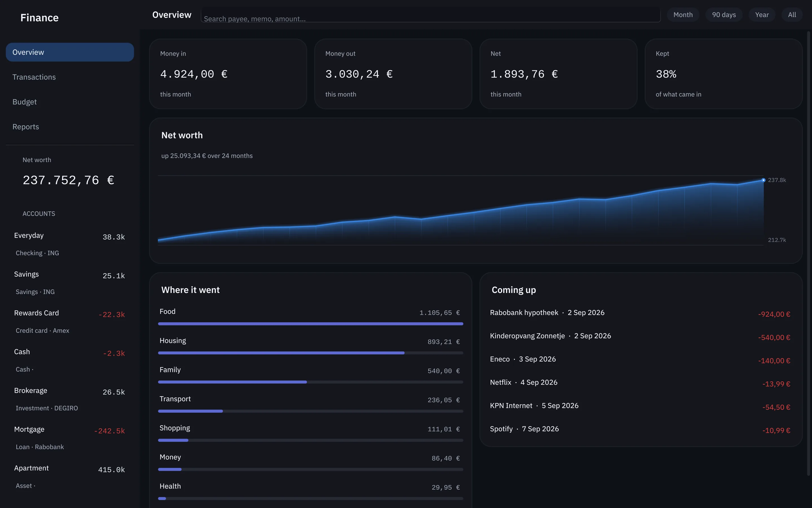
Task: Open the Brokerage DEGIRO account
Action: (70, 399)
